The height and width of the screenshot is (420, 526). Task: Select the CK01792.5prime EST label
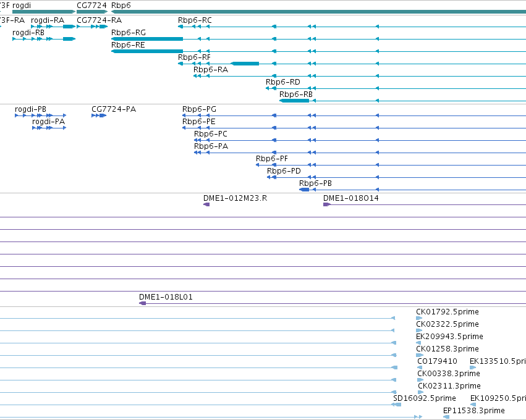pyautogui.click(x=448, y=312)
